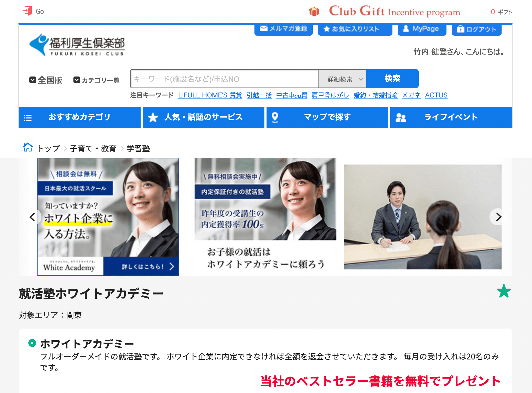The width and height of the screenshot is (532, 393).
Task: Open the MyPage tab
Action: tap(422, 29)
